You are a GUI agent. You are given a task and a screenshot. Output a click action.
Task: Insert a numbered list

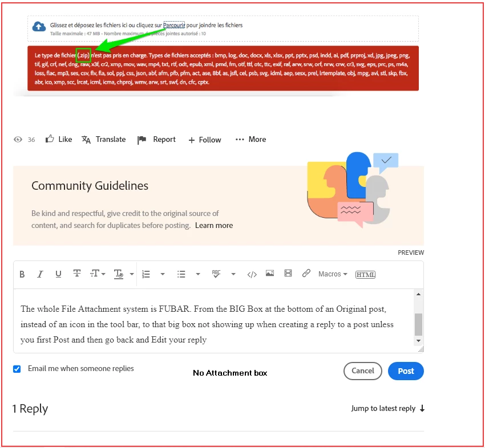tap(145, 274)
